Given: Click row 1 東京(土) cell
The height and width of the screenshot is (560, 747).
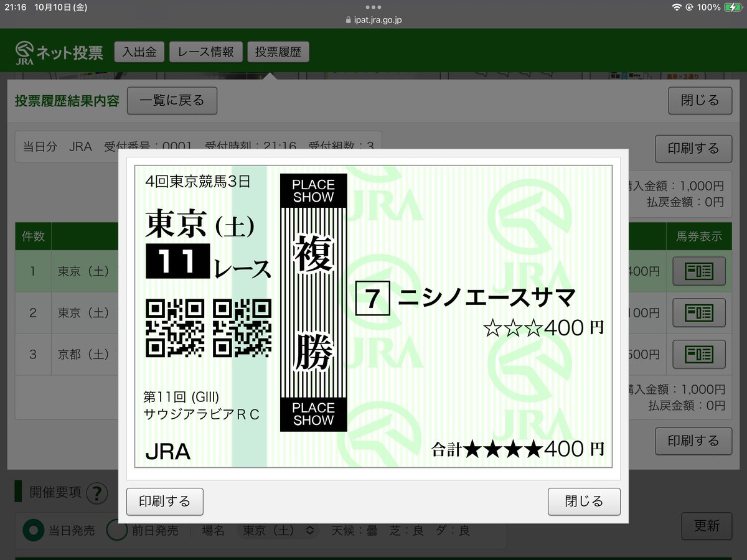Looking at the screenshot, I should pyautogui.click(x=83, y=271).
